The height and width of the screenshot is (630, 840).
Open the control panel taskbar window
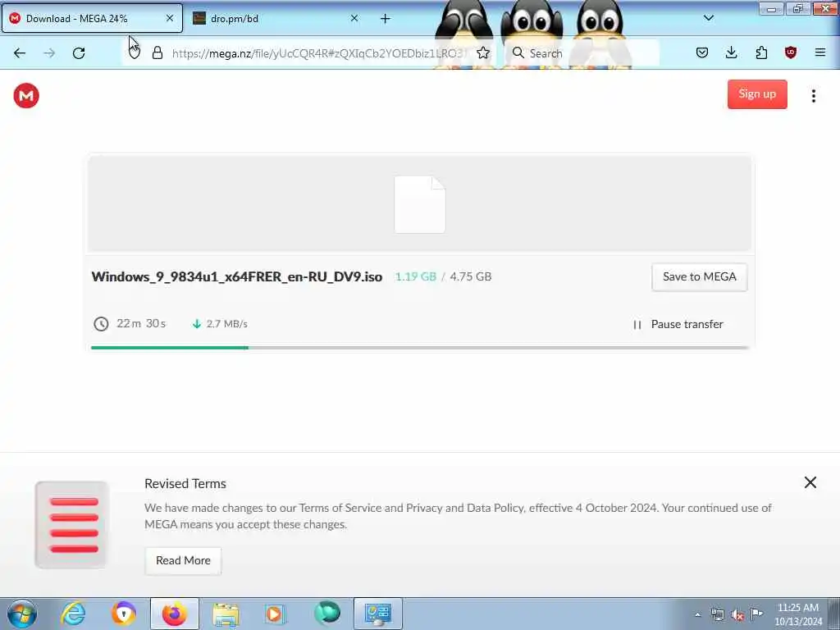377,614
